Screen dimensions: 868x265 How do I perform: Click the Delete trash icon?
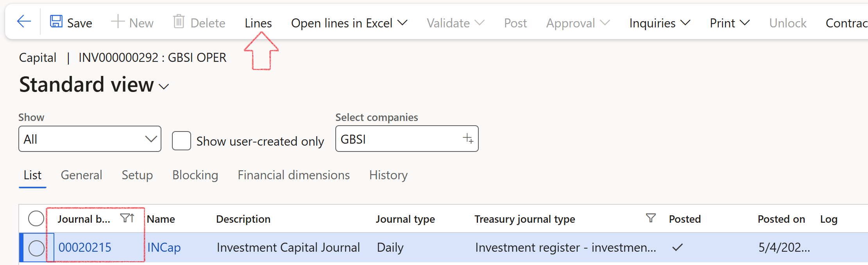(x=179, y=22)
